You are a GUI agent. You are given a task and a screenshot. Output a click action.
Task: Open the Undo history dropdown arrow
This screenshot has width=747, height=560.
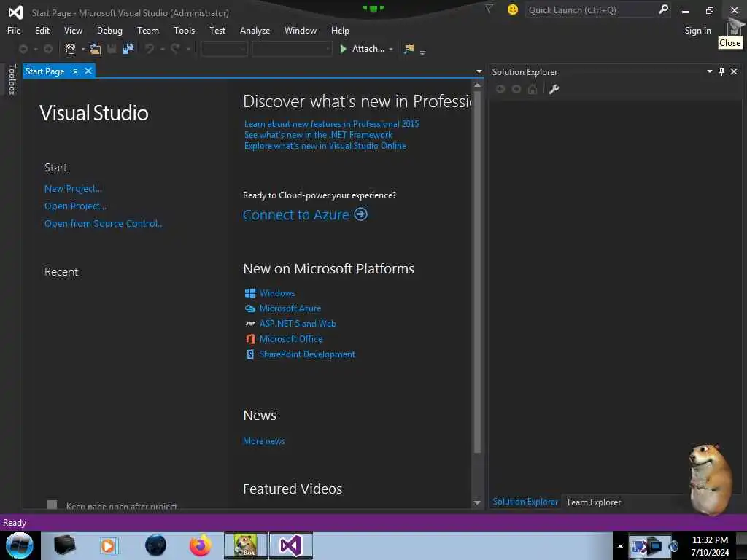pyautogui.click(x=163, y=49)
